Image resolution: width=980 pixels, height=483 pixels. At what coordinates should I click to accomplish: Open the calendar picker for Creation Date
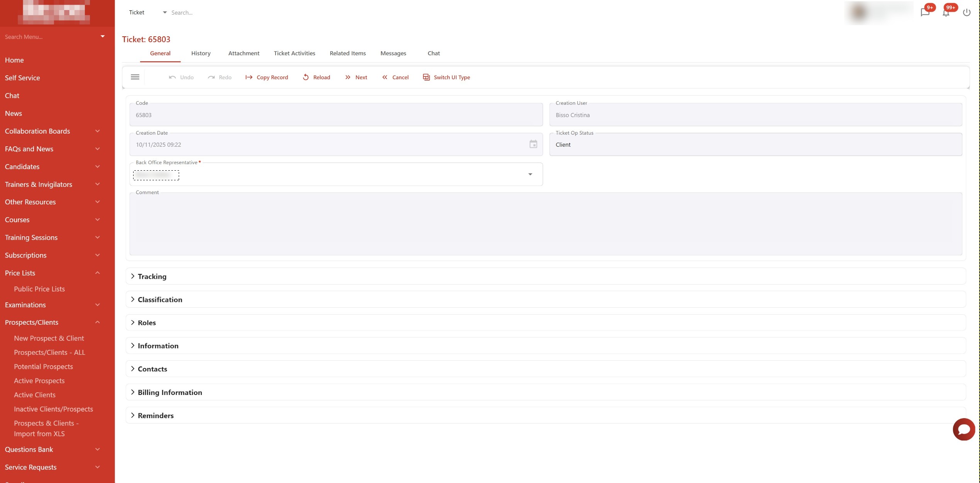pyautogui.click(x=533, y=144)
